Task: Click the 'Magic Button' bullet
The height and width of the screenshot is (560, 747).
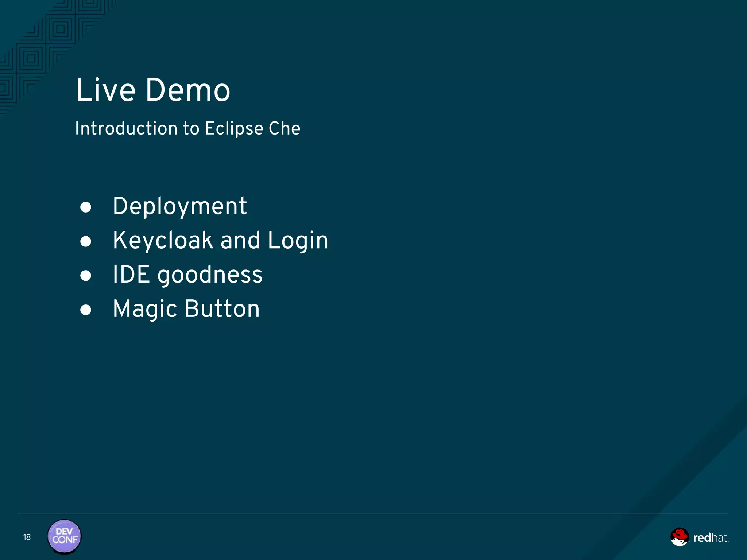Action: (x=186, y=309)
